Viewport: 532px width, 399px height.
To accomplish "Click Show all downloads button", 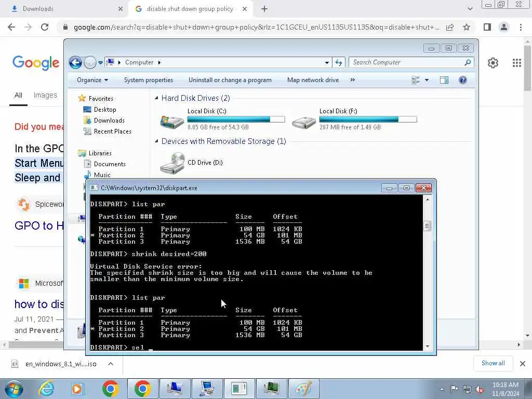I will pos(493,363).
